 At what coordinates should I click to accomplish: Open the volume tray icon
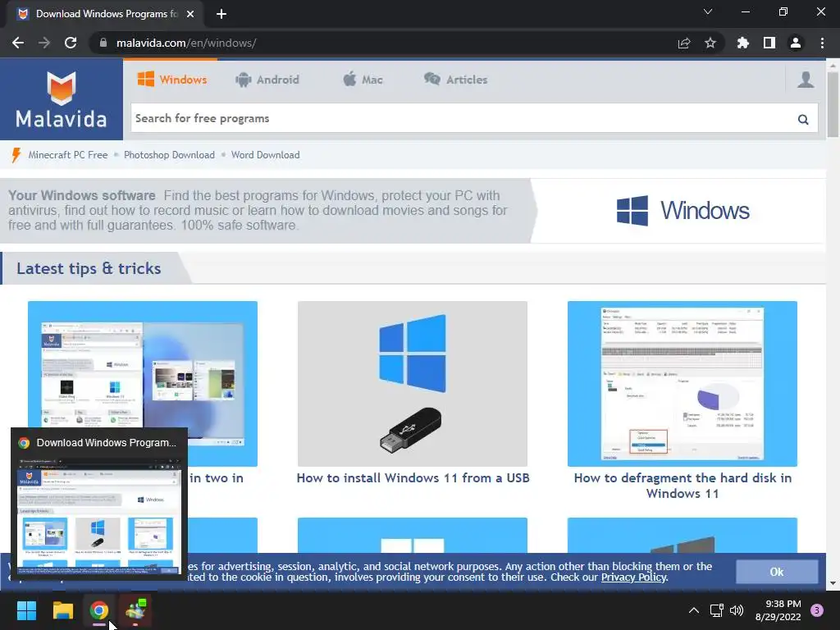737,610
